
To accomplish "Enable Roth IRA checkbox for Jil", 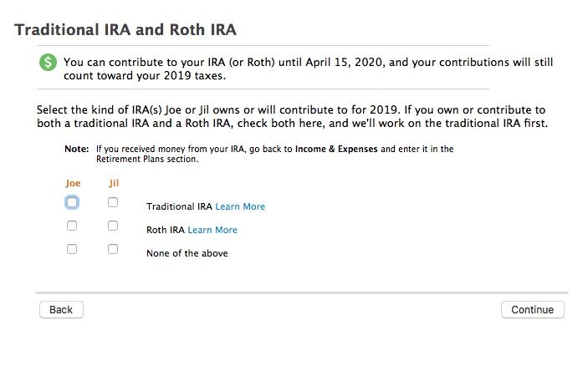I will click(x=113, y=226).
